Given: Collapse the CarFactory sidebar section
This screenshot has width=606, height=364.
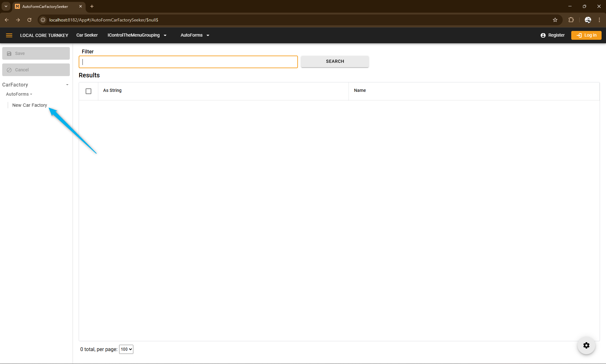Looking at the screenshot, I should [67, 85].
